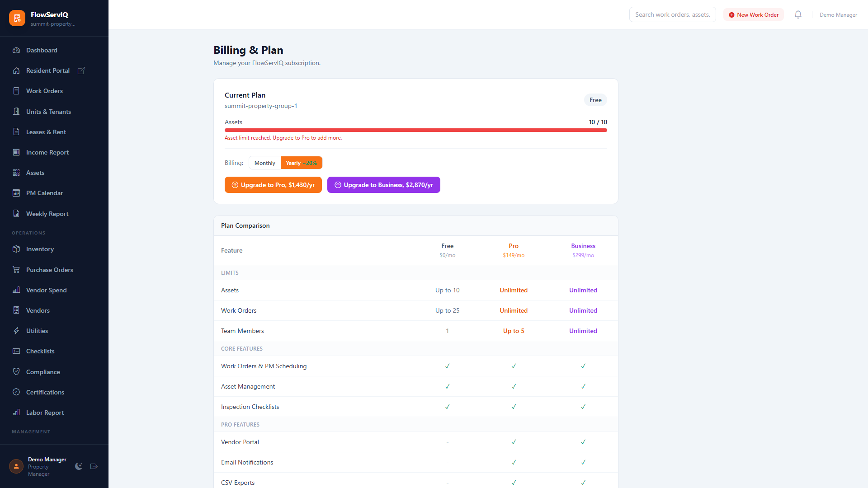This screenshot has width=868, height=488.
Task: Click the Email Notifications feature row
Action: pyautogui.click(x=416, y=462)
